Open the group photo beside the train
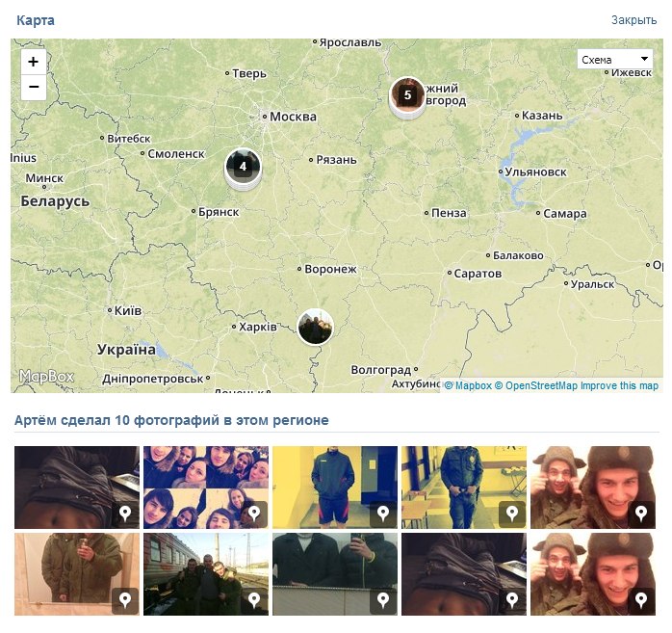The height and width of the screenshot is (633, 672). [x=206, y=574]
